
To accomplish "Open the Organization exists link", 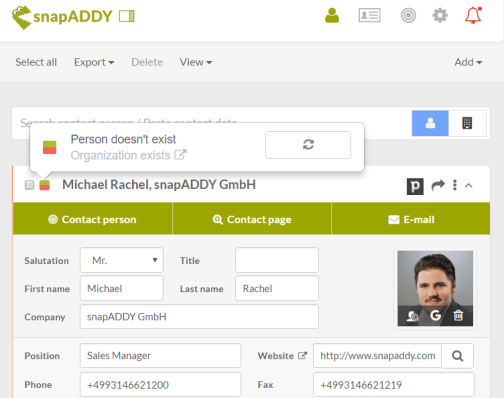I will click(x=128, y=155).
